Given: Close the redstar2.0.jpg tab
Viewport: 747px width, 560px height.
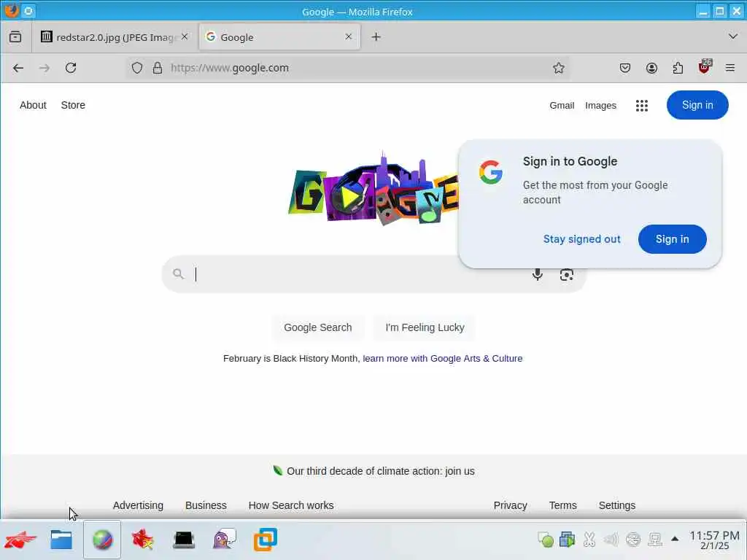Looking at the screenshot, I should [x=185, y=36].
